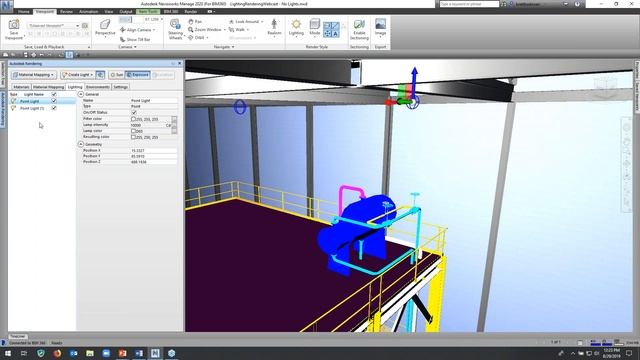Open the Lighting render style icon
The height and width of the screenshot is (360, 640).
[x=296, y=24]
